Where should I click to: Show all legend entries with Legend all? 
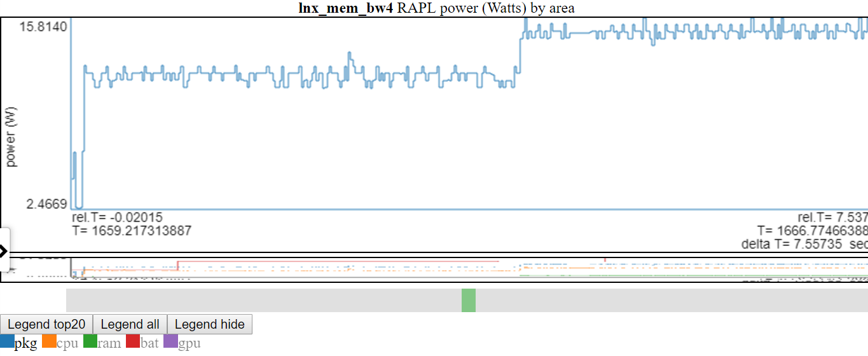pos(130,324)
